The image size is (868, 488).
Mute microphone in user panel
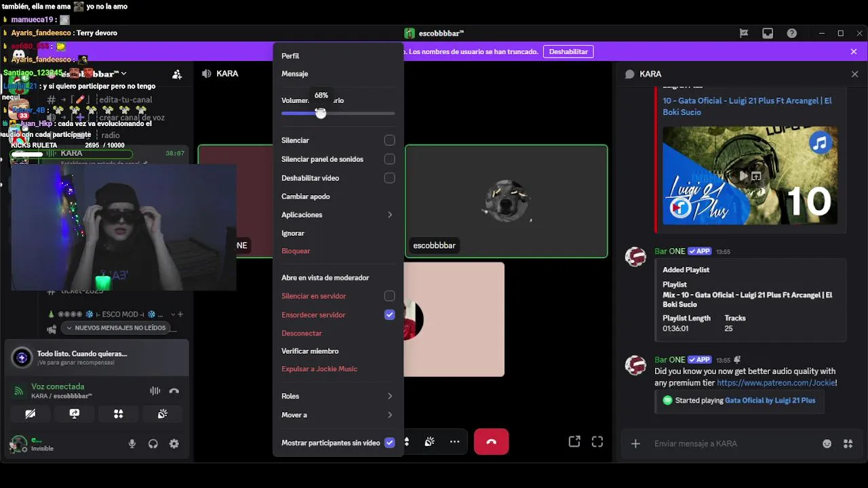click(132, 444)
